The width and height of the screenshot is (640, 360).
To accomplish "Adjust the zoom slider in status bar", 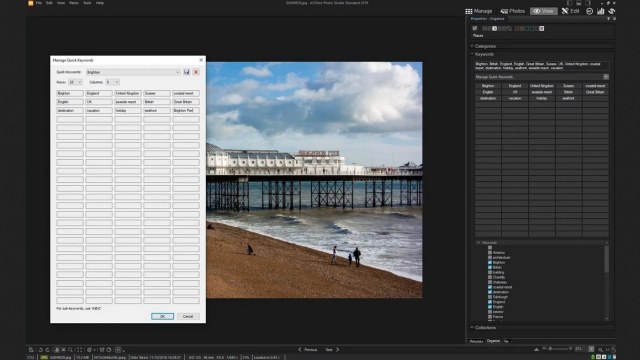I will point(556,349).
